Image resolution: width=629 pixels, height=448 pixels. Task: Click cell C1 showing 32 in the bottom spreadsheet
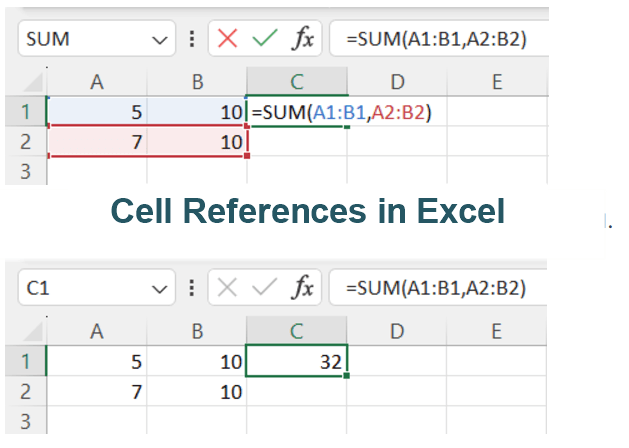[x=297, y=361]
